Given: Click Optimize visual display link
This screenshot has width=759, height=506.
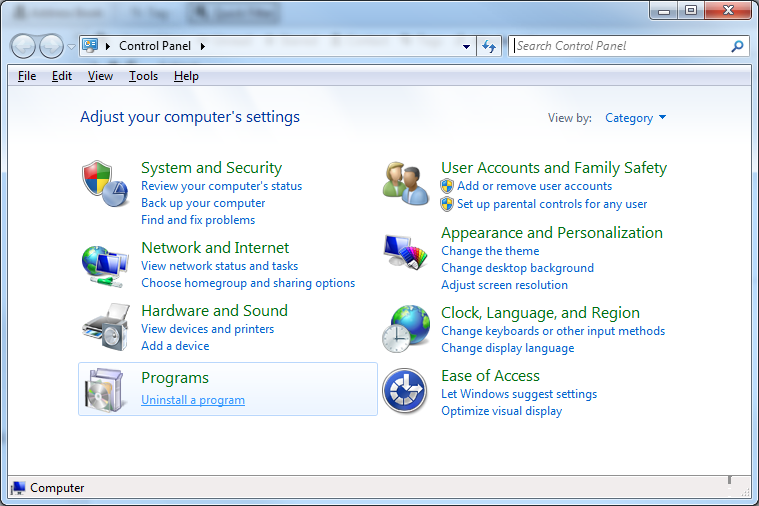Looking at the screenshot, I should [x=501, y=411].
